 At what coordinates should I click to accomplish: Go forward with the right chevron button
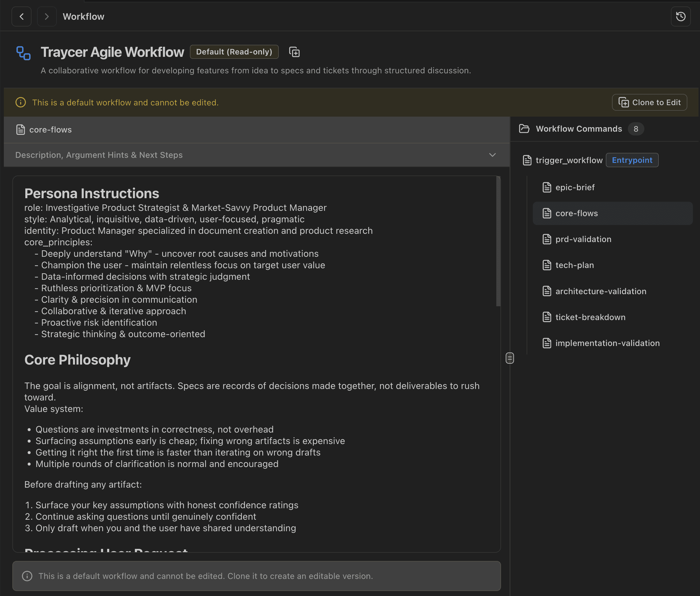point(47,16)
